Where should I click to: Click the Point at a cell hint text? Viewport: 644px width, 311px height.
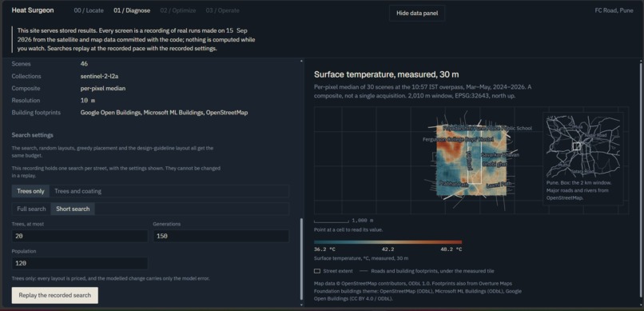(348, 230)
